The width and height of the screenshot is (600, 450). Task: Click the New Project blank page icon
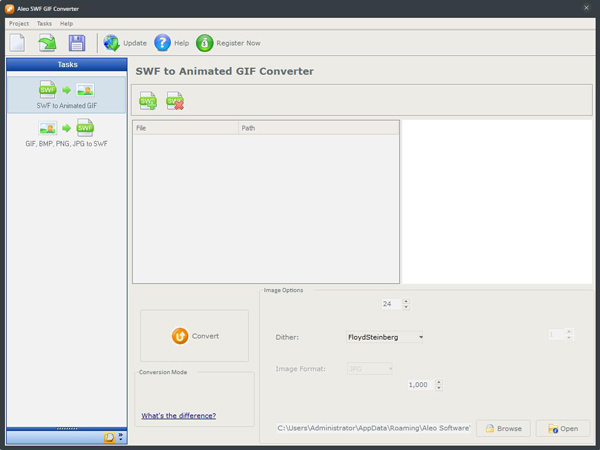pyautogui.click(x=17, y=42)
